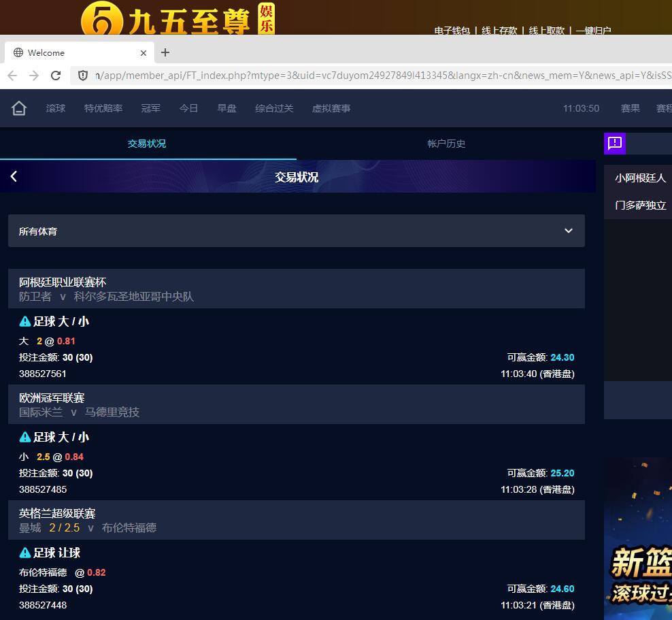Click the 电子钱包 link
Screen dimensions: 672x620
tap(452, 31)
